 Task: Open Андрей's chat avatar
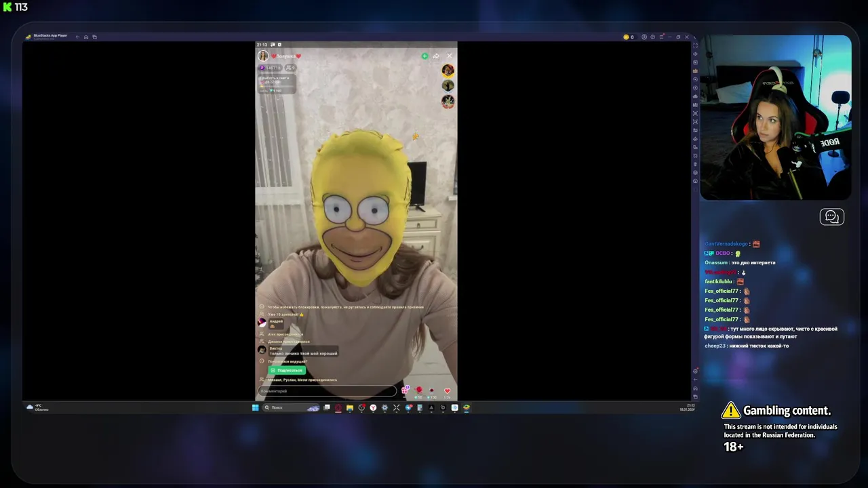coord(262,323)
